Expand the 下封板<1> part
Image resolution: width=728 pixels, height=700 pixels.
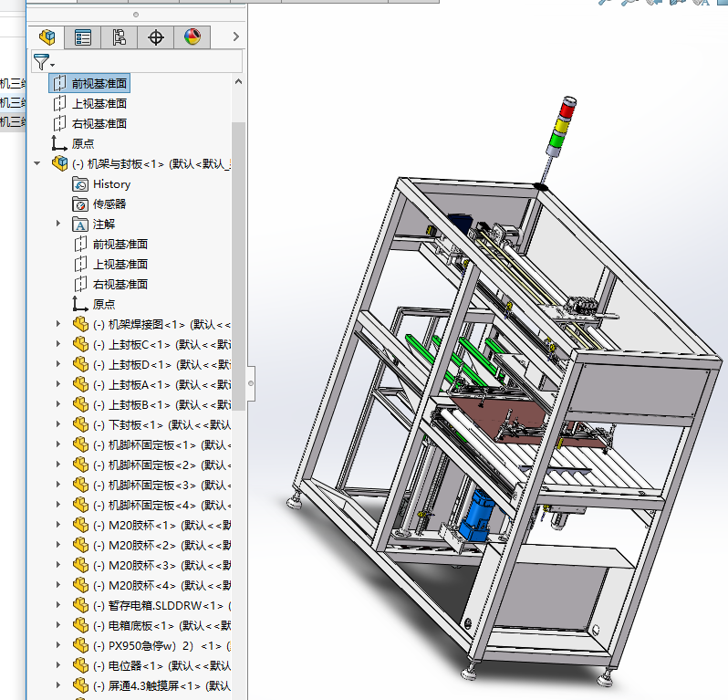[x=58, y=423]
